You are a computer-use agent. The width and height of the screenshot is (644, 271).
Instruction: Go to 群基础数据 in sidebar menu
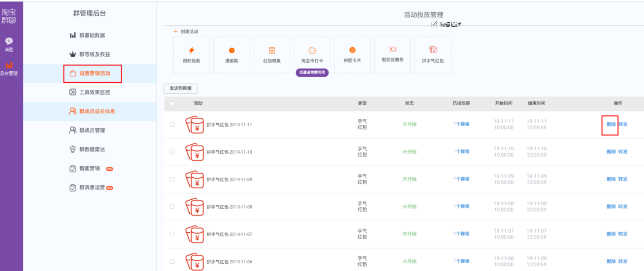(92, 35)
